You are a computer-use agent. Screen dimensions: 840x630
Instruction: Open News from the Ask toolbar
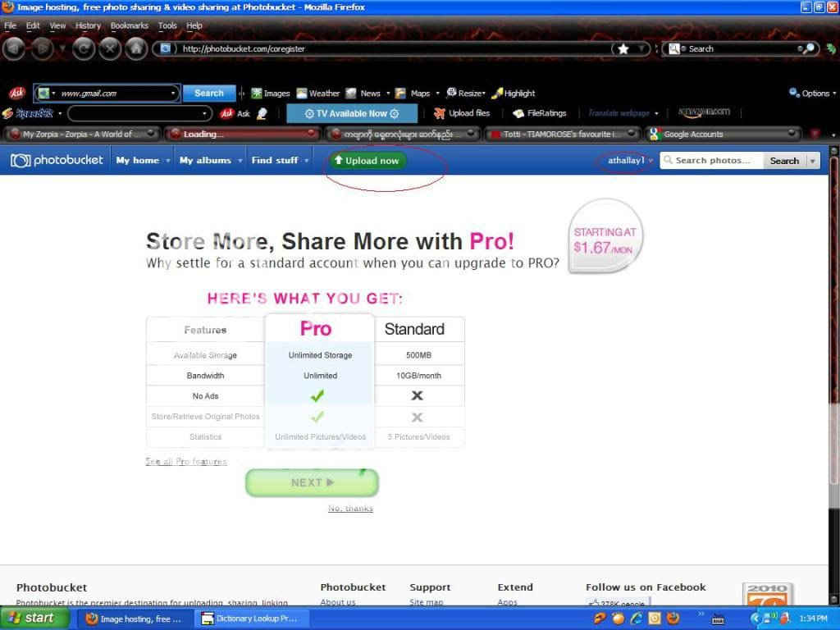pyautogui.click(x=363, y=94)
